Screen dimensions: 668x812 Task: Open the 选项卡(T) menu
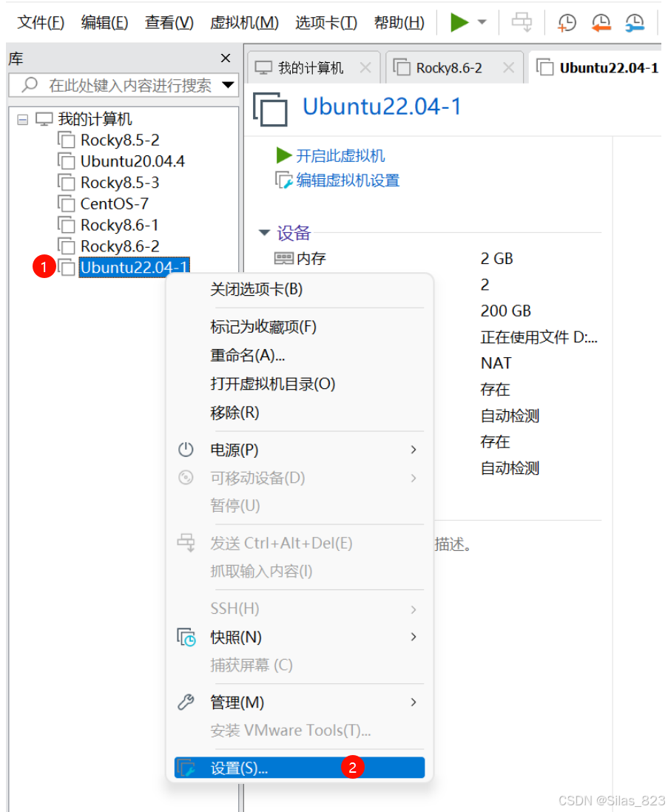click(x=325, y=23)
